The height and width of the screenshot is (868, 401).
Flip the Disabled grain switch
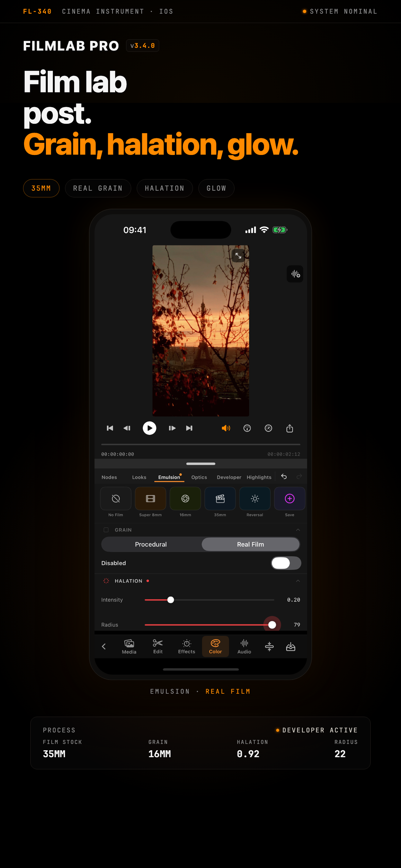click(x=286, y=563)
